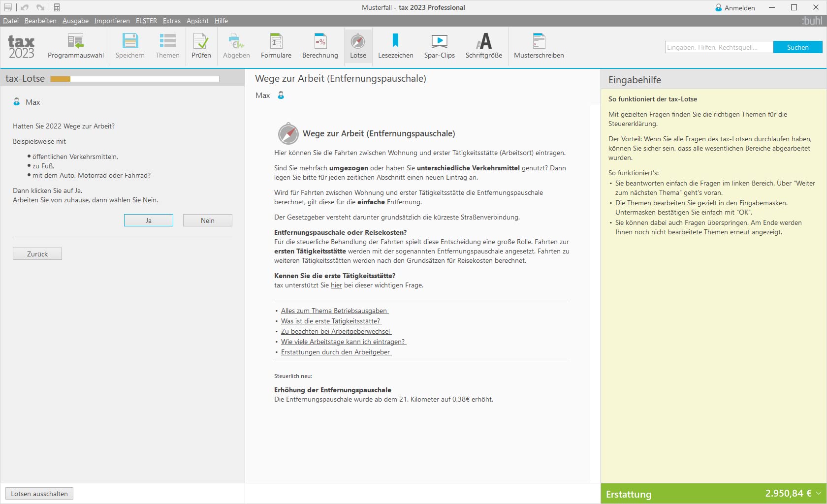Open the Ausgabe menu
The image size is (827, 504).
75,21
